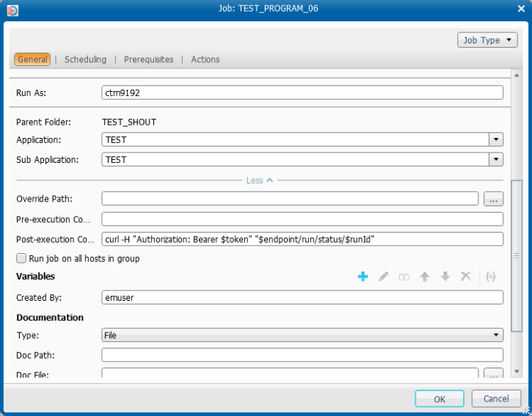Expand the Sub Application dropdown
Image resolution: width=532 pixels, height=416 pixels.
click(x=496, y=159)
